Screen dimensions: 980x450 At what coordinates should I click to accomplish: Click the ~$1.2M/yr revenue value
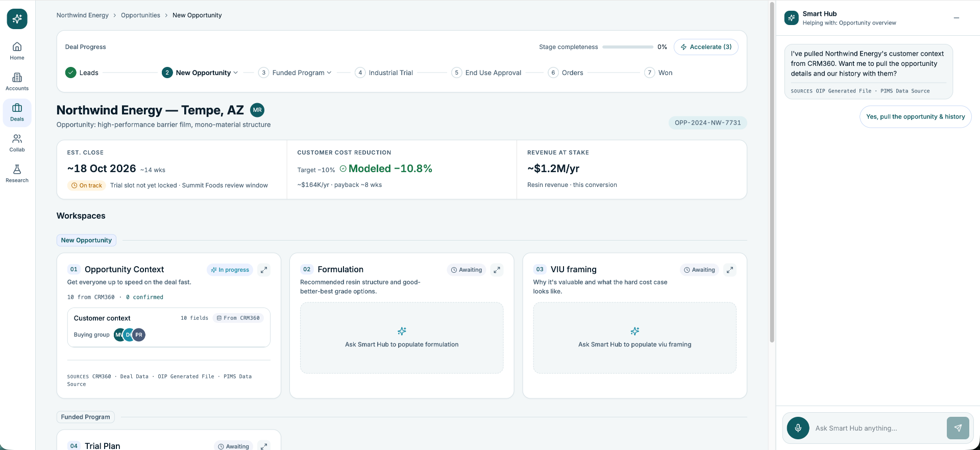click(553, 169)
